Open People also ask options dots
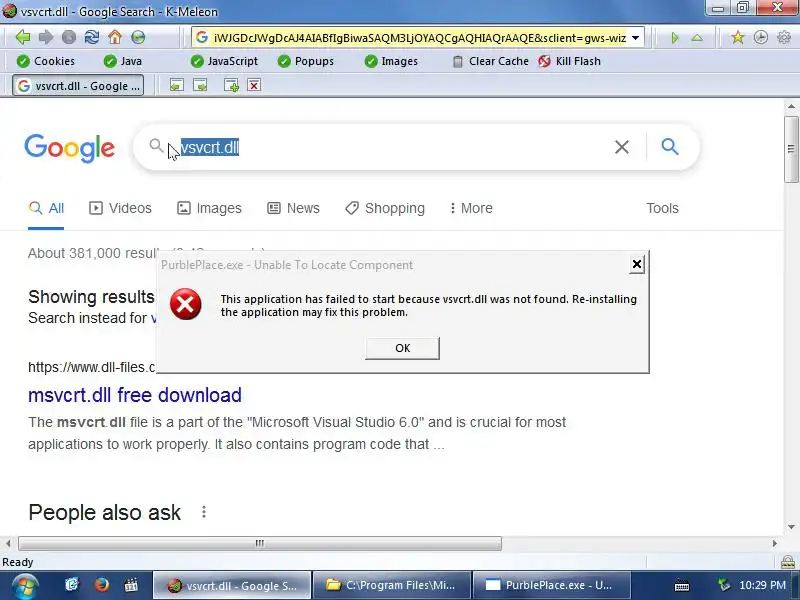 pyautogui.click(x=204, y=512)
